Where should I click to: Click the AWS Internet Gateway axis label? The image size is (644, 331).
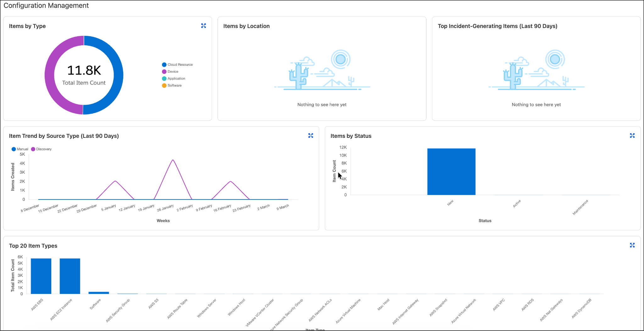pos(405,312)
